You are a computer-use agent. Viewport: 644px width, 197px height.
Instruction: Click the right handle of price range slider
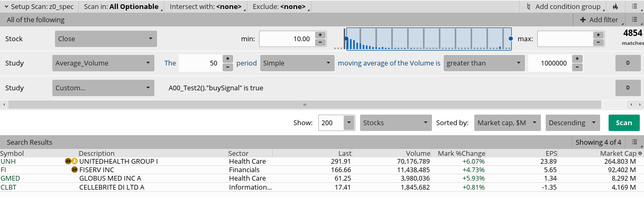511,39
